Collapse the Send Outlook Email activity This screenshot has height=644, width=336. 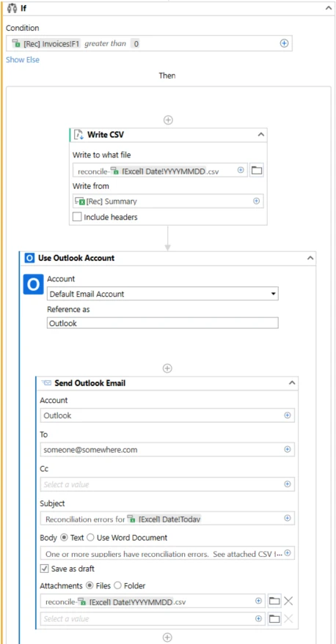click(292, 382)
